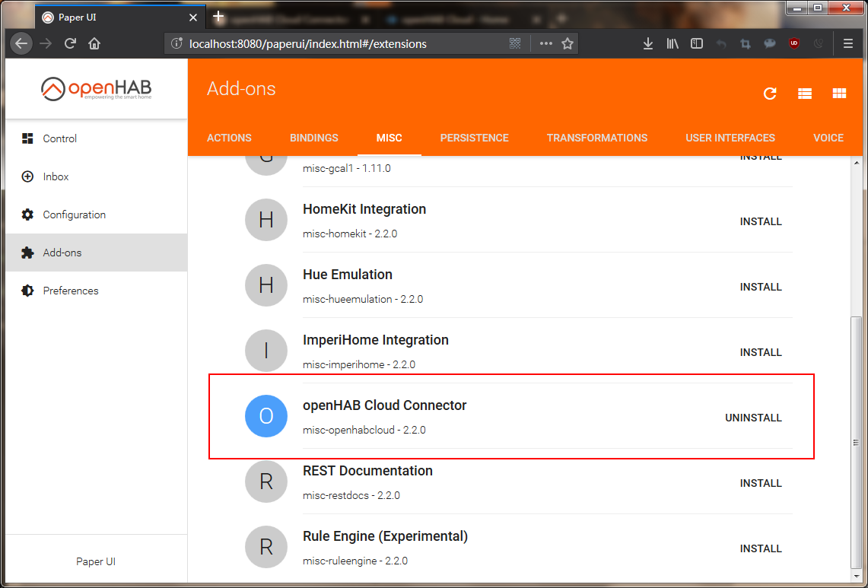
Task: Open the uBlock Origin shield icon
Action: (794, 44)
